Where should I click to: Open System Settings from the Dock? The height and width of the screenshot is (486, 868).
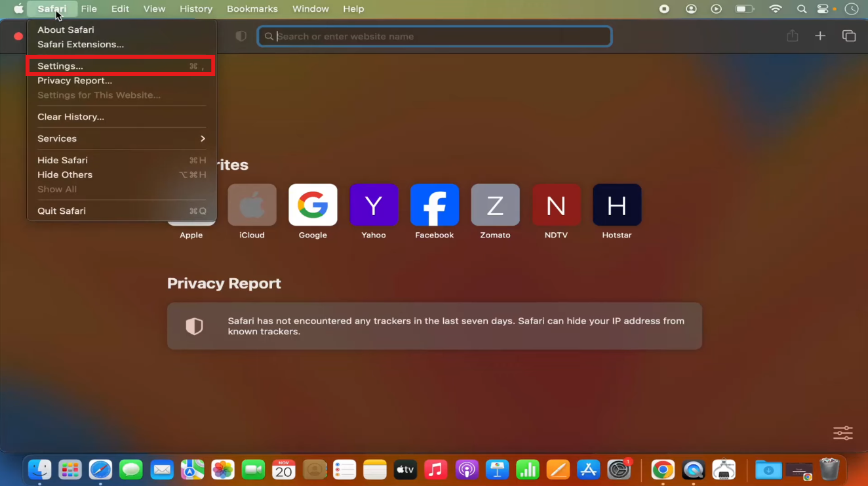click(x=619, y=470)
